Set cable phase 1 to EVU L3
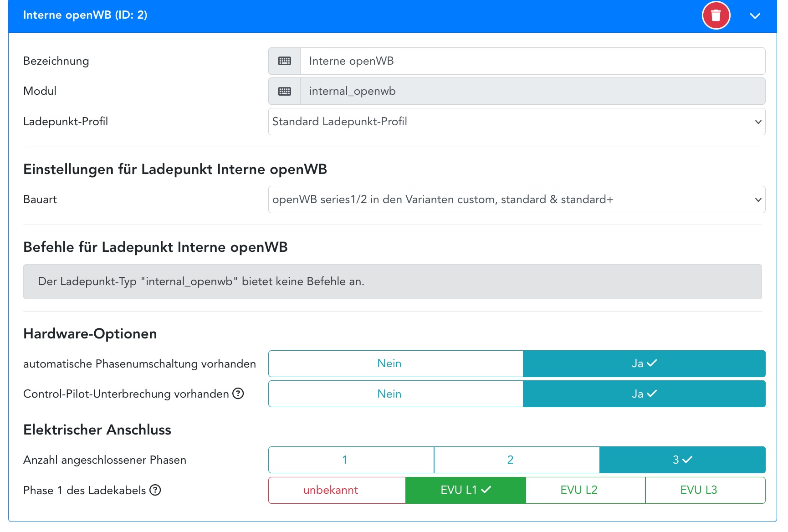 [x=705, y=490]
